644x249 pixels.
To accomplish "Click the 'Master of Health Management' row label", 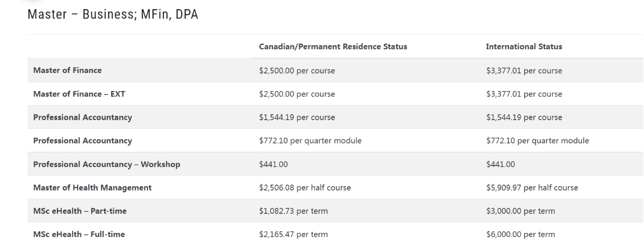I will click(92, 188).
